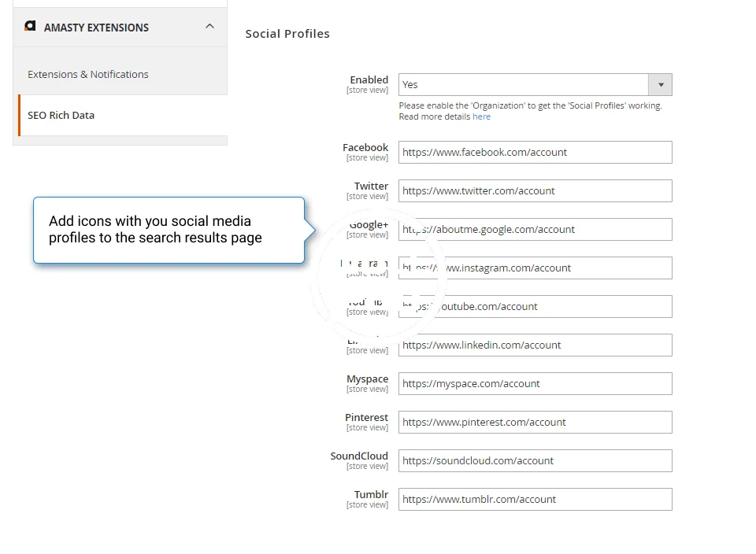
Task: Open the Enabled dropdown
Action: point(524,85)
